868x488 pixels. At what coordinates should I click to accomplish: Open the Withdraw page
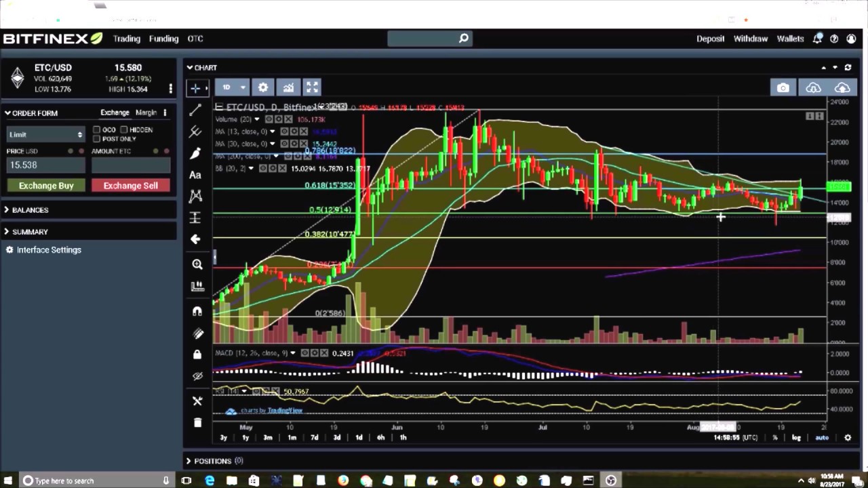[751, 39]
